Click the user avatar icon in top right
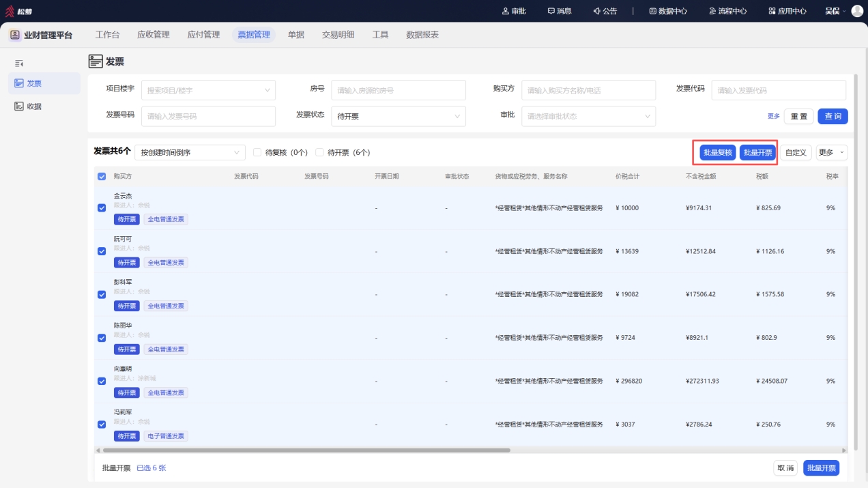The width and height of the screenshot is (868, 488). [x=857, y=11]
